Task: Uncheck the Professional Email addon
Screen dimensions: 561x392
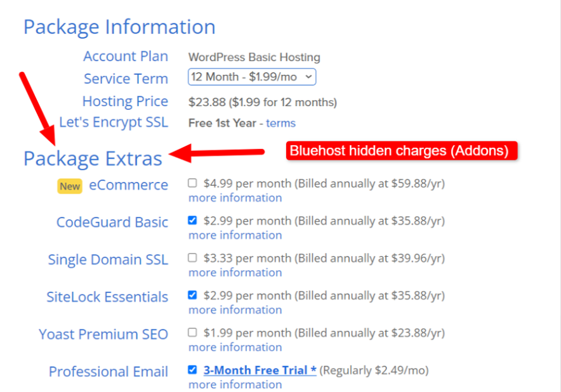Action: (194, 370)
